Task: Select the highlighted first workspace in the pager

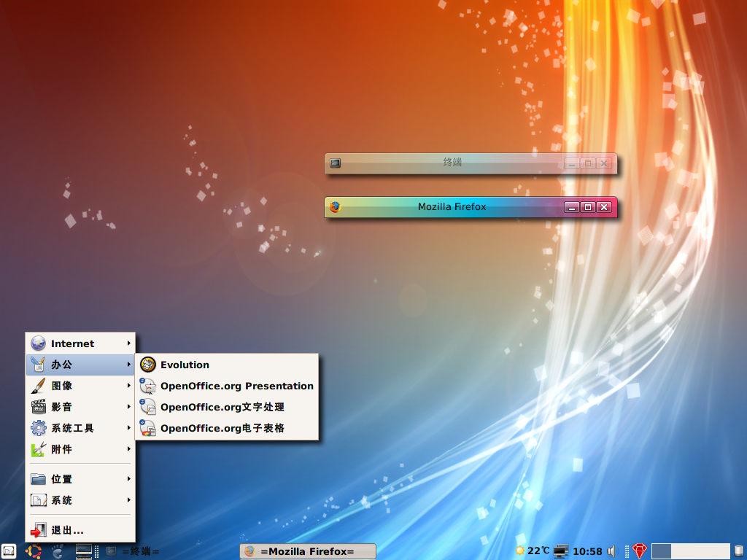Action: pyautogui.click(x=661, y=551)
